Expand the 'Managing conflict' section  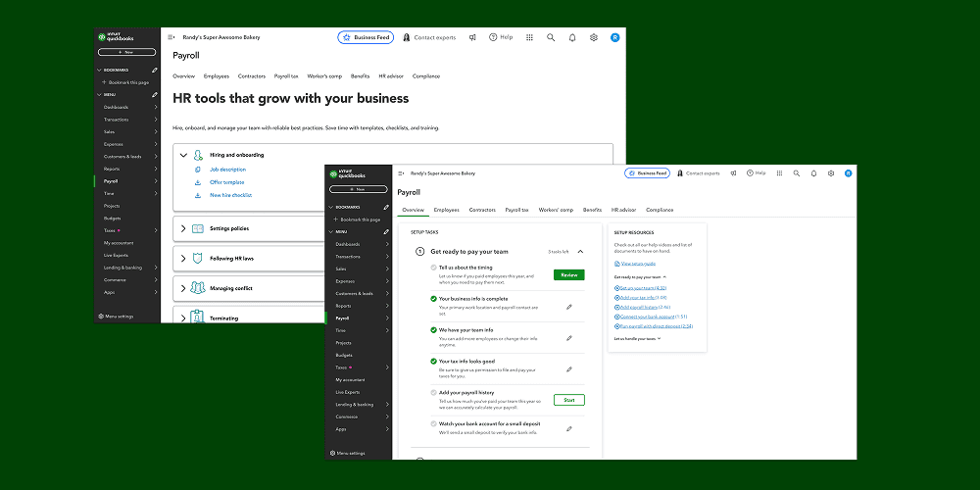click(x=183, y=288)
